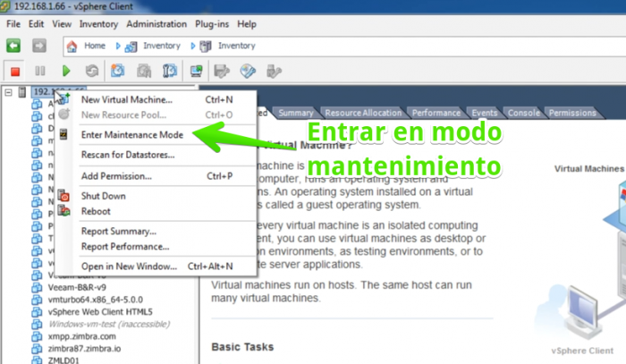Select Windows-vm-test (inaccessible) tree item

click(x=109, y=324)
